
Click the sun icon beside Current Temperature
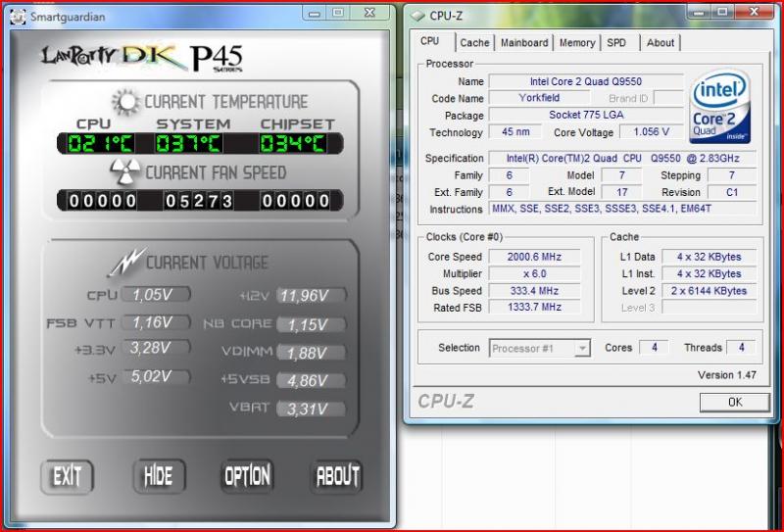click(126, 102)
